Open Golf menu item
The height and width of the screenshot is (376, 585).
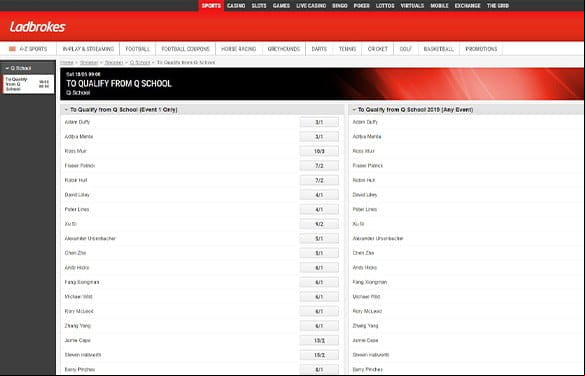pyautogui.click(x=406, y=49)
